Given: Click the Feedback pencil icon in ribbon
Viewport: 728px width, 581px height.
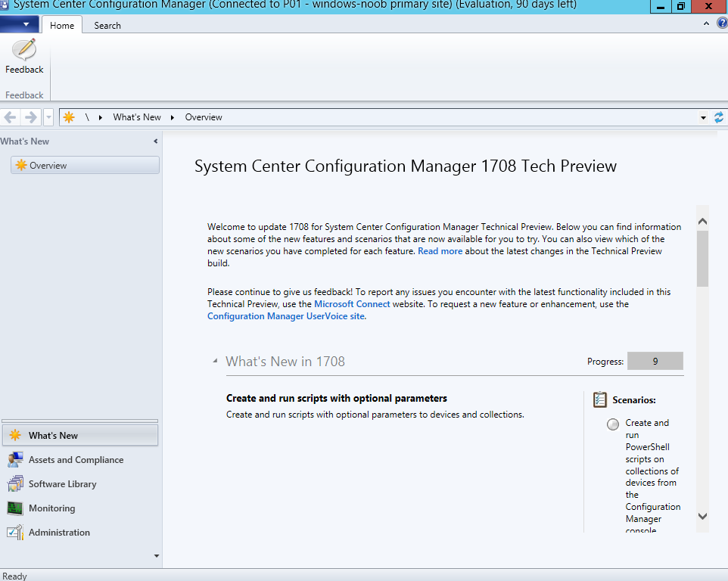Looking at the screenshot, I should point(24,50).
